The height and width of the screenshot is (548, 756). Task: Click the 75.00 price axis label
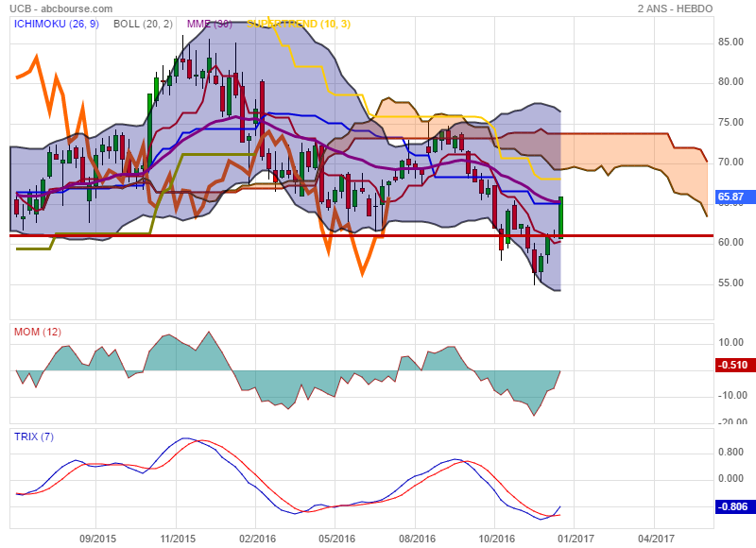click(730, 123)
